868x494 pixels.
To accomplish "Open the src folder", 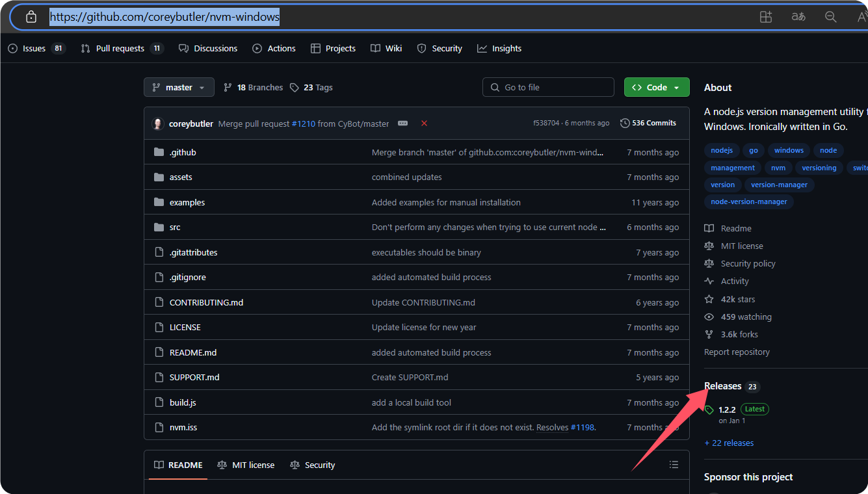I will [175, 227].
